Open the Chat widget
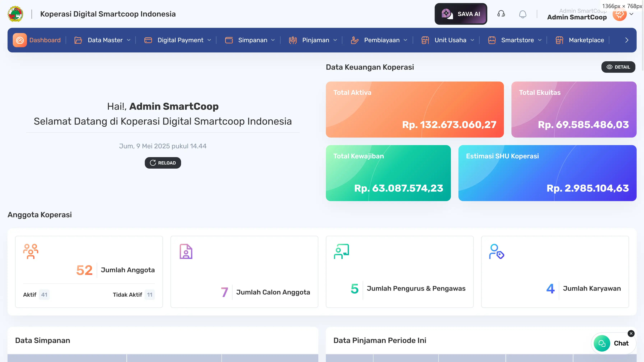The image size is (644, 362). (614, 343)
